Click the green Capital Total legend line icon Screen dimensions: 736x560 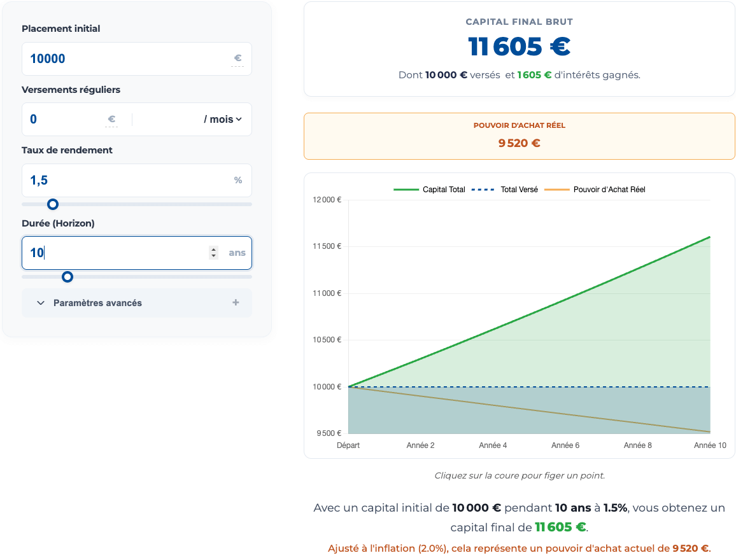point(406,190)
